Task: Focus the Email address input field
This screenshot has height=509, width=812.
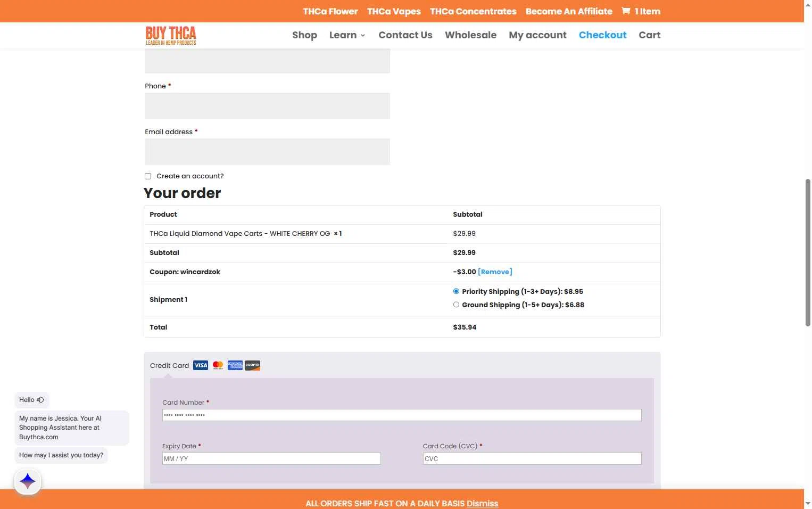Action: [267, 152]
